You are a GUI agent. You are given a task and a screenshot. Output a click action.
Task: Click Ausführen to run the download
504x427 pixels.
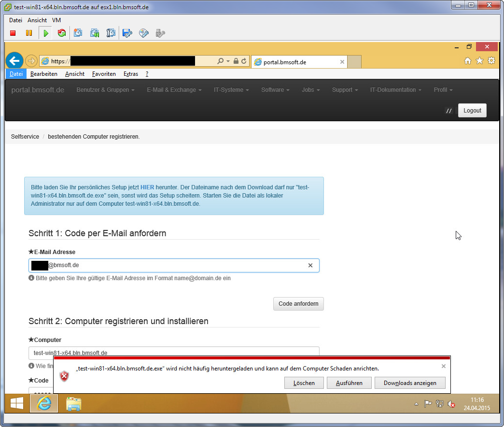point(349,383)
